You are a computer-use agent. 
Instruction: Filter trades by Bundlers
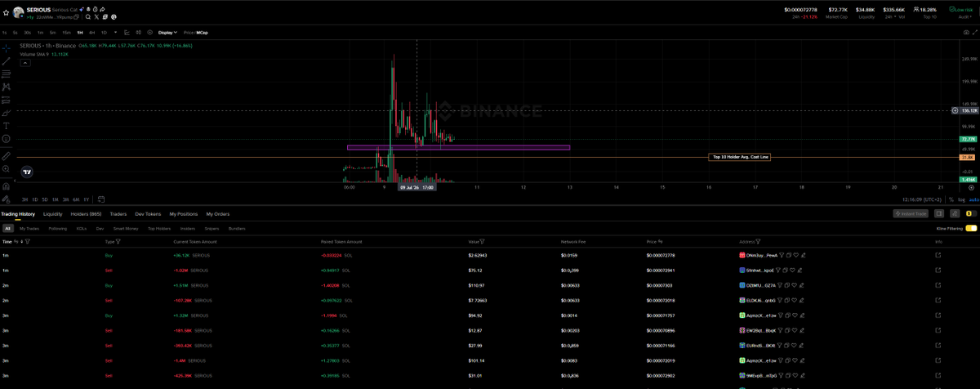pos(237,229)
